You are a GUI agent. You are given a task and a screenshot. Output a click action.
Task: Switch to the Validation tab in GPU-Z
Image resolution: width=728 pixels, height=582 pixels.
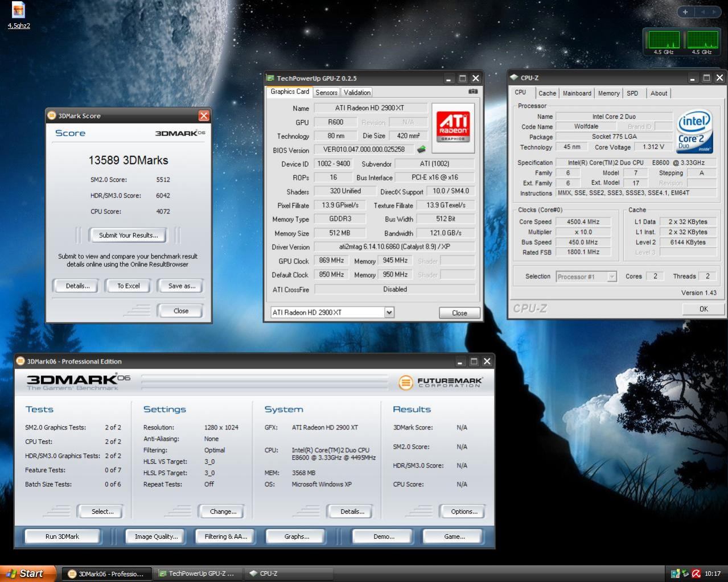click(x=357, y=92)
